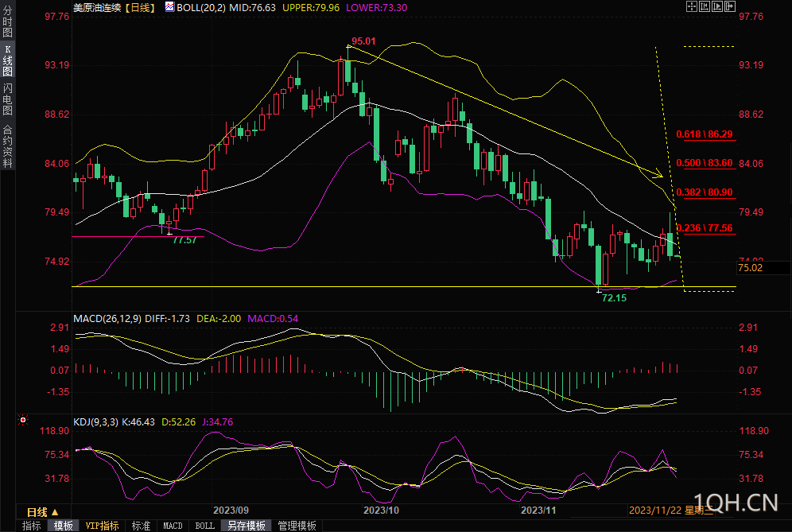Select the 模板 bottom tab
The image size is (792, 532).
pos(64,526)
